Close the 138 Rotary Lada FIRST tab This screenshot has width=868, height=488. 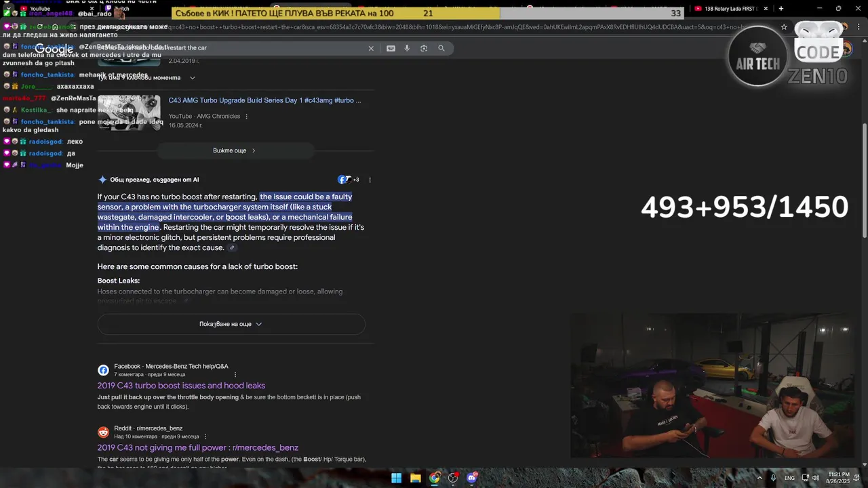766,9
